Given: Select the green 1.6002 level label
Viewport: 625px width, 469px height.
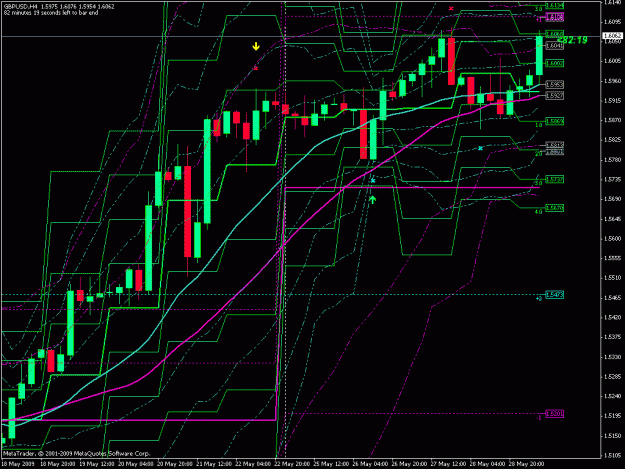Looking at the screenshot, I should coord(554,63).
